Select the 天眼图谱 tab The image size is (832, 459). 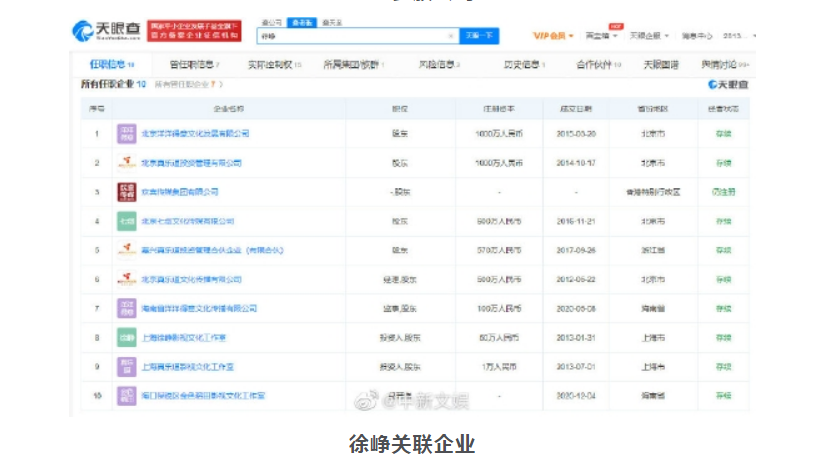pos(661,65)
